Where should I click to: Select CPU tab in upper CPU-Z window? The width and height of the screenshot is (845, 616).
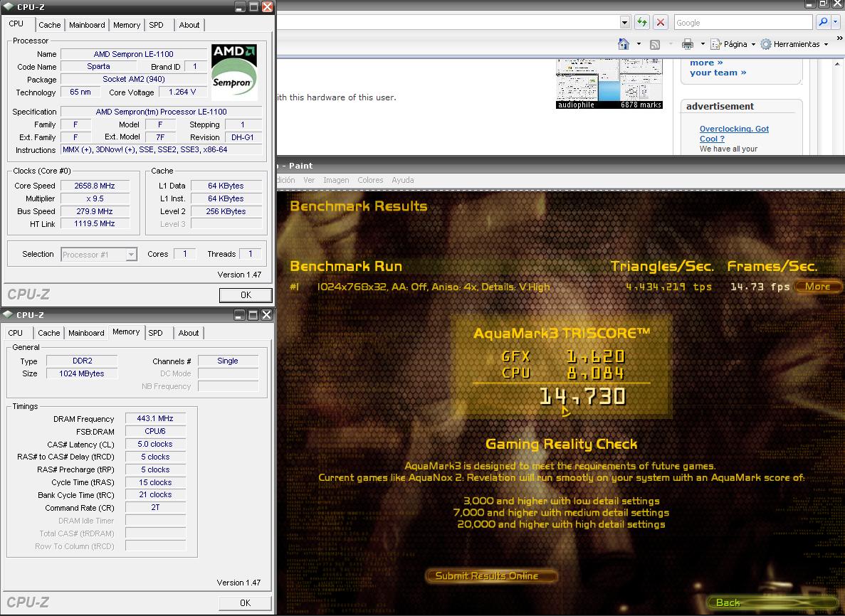click(16, 23)
